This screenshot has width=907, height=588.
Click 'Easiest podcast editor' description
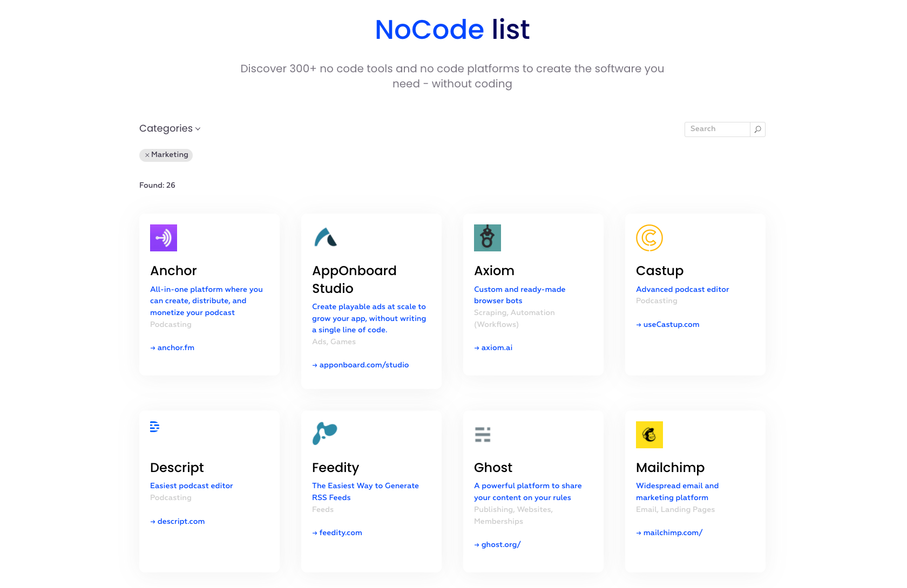pyautogui.click(x=192, y=486)
